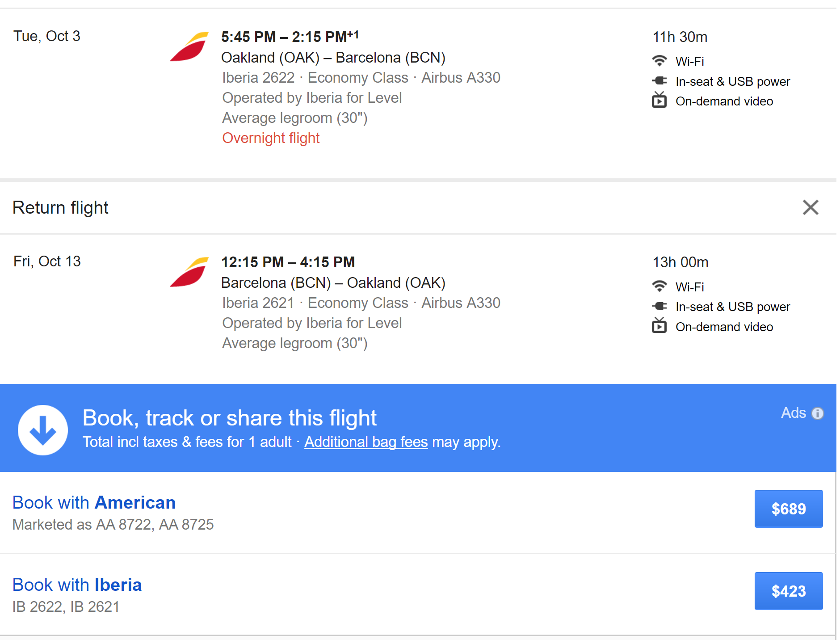This screenshot has width=840, height=640.
Task: Click on-demand video icon for return flight
Action: coord(659,325)
